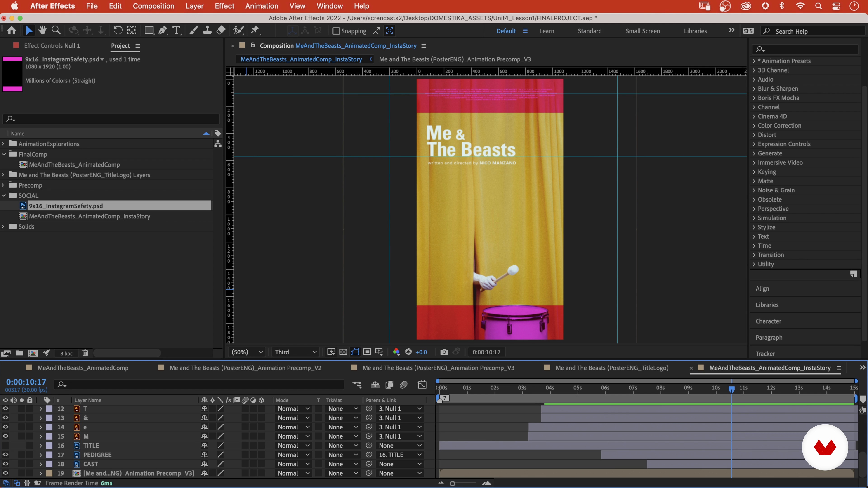Click the Toggle Transparency Grid icon

343,352
